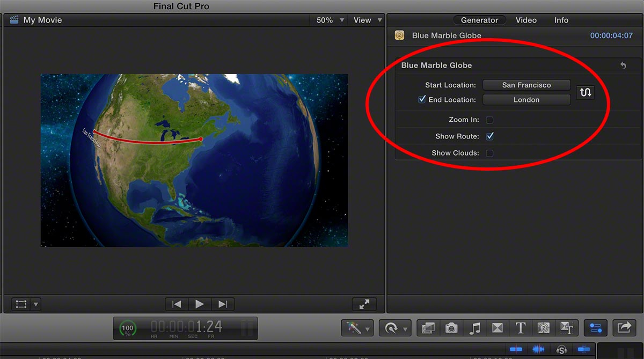Open the Effects browser

point(428,328)
